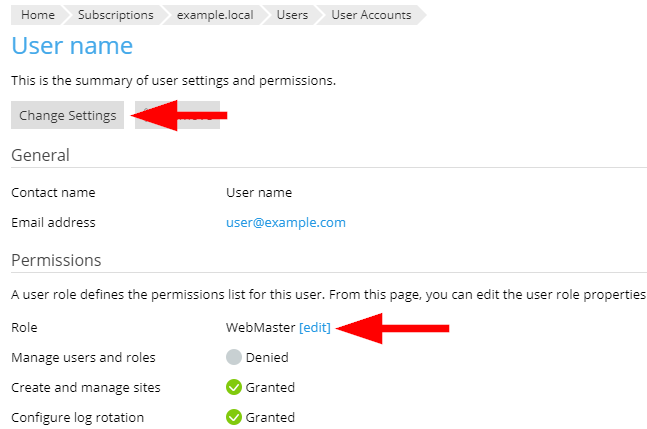Click the General section heading

(40, 155)
